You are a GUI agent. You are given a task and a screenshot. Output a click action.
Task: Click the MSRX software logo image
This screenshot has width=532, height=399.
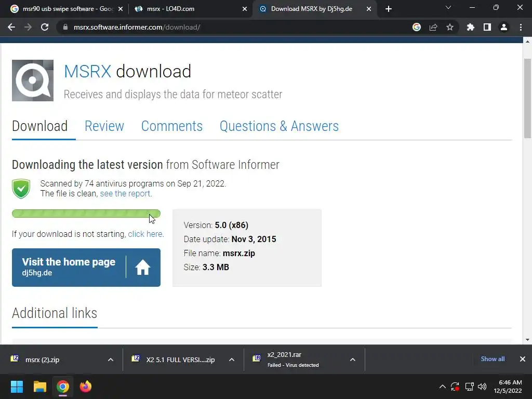click(33, 81)
